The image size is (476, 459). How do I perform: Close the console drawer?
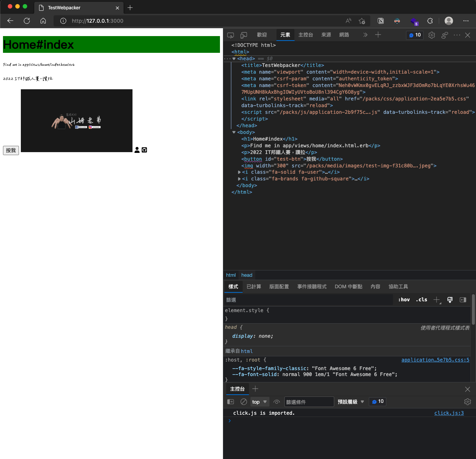468,389
